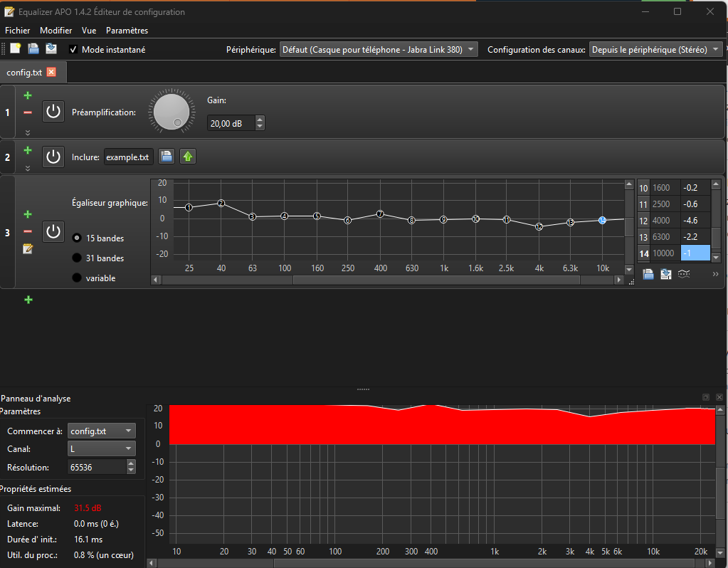Click the new configuration file icon in toolbar
Screen dimensions: 728x568
pos(16,49)
